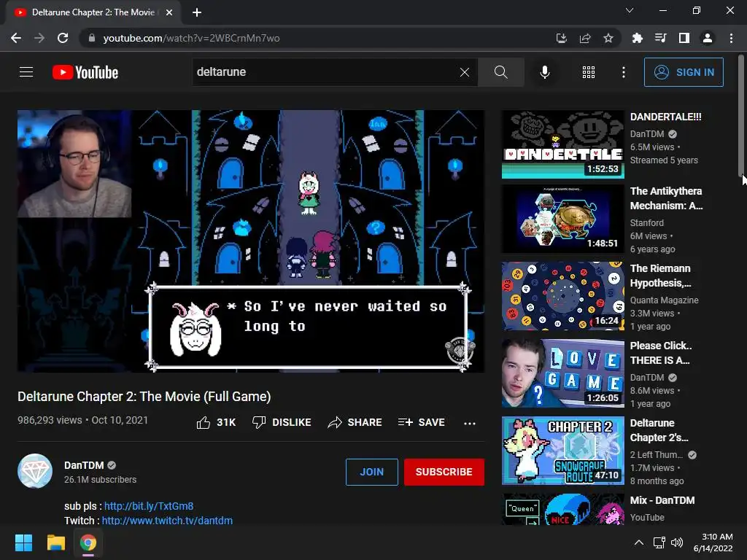Open the Windows Start menu

click(23, 542)
